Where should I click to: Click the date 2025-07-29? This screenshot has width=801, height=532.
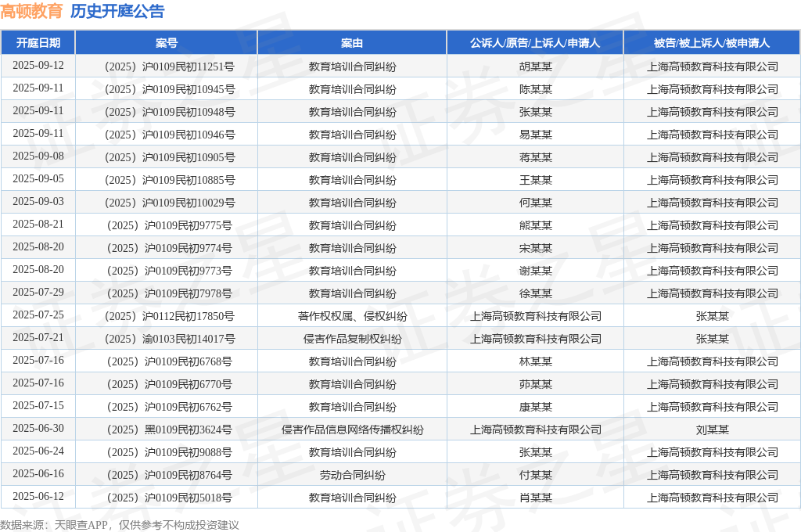click(x=38, y=293)
